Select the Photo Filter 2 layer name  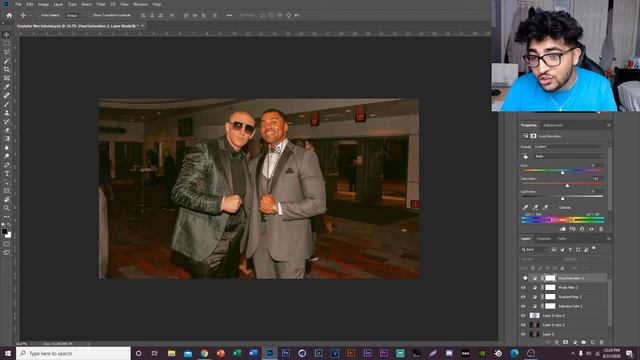[568, 287]
